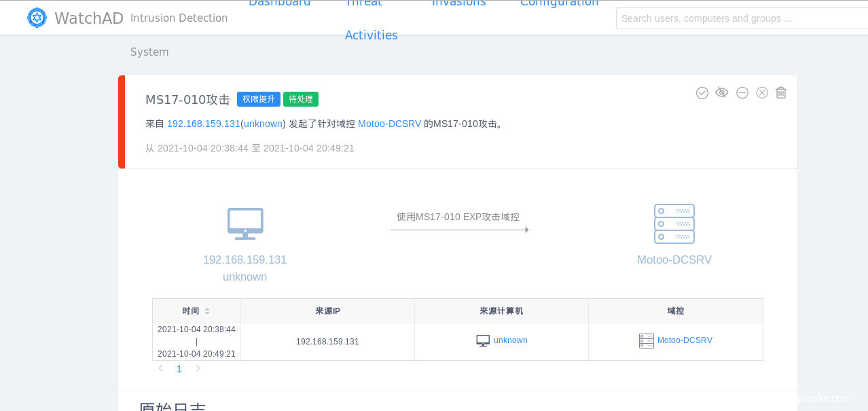Toggle the crossed-eye ignore icon
The width and height of the screenshot is (868, 411).
coord(722,92)
